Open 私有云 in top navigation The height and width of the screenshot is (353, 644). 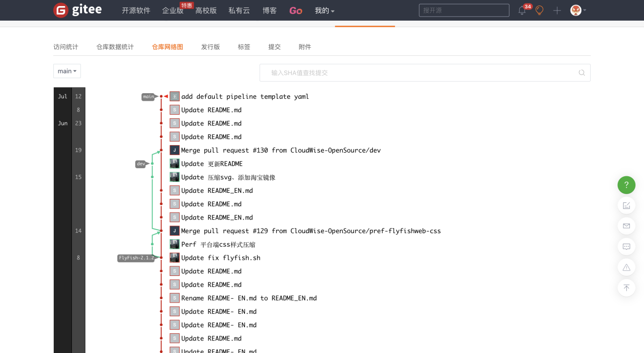tap(239, 11)
